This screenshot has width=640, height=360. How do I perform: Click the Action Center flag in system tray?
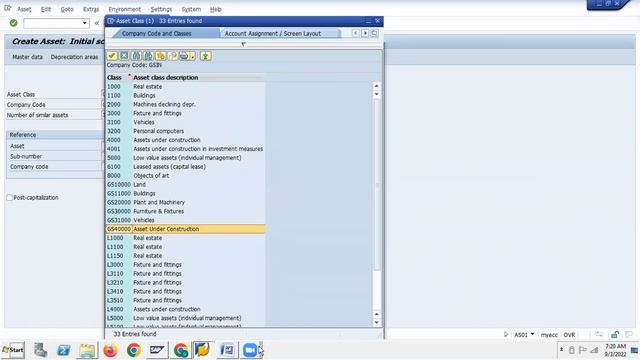(583, 350)
